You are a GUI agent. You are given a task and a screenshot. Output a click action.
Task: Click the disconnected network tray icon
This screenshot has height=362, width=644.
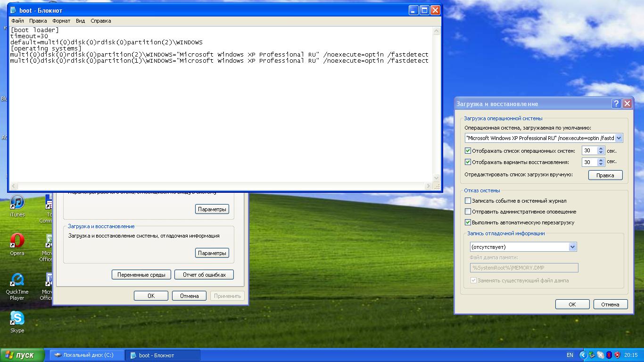(601, 355)
